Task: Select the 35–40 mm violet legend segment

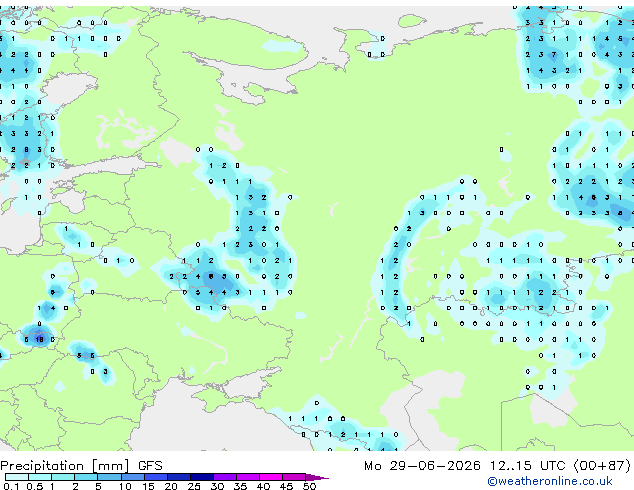Action: [248, 477]
